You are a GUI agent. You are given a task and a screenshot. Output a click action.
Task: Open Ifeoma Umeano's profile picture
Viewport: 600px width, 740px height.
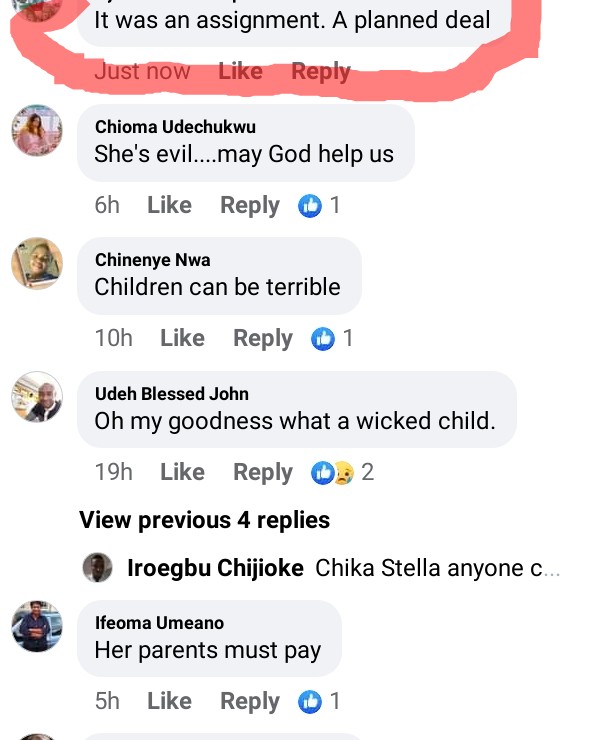click(37, 627)
